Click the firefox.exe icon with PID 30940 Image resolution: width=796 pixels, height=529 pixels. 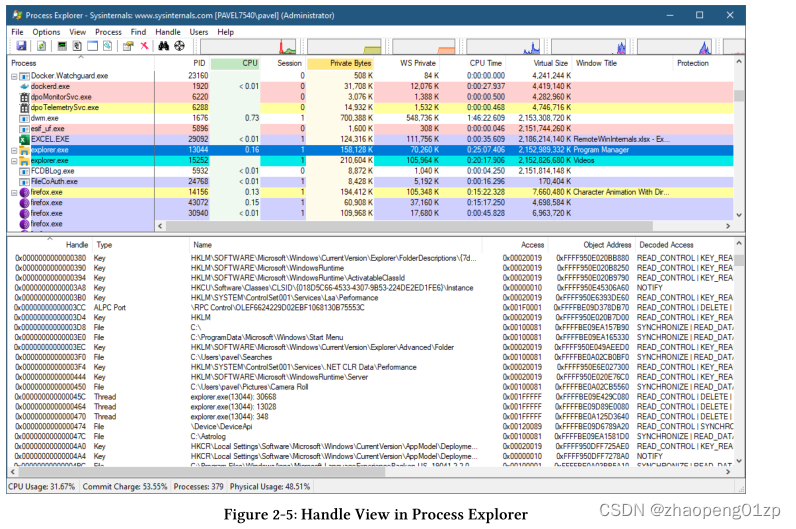click(x=24, y=214)
